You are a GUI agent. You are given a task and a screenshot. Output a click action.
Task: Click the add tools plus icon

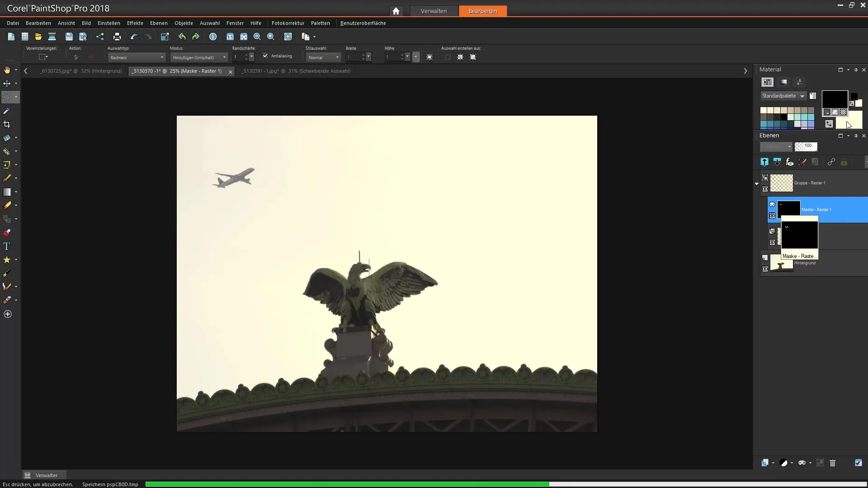8,314
